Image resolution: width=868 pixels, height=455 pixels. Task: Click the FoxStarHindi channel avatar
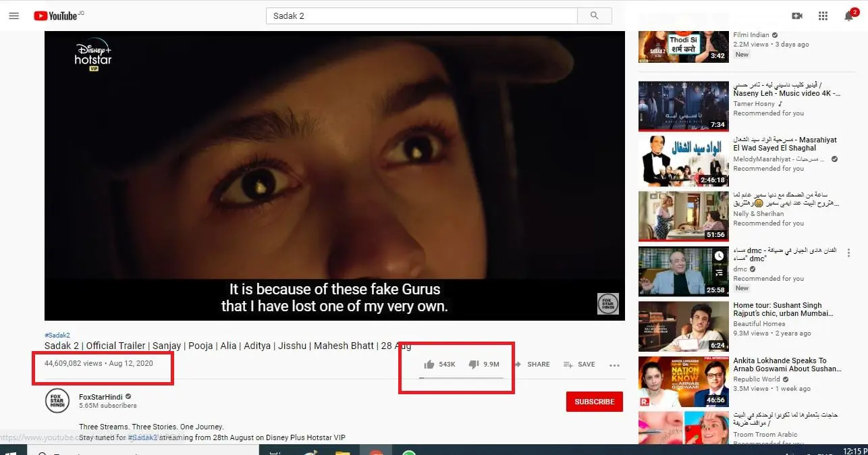click(x=57, y=401)
